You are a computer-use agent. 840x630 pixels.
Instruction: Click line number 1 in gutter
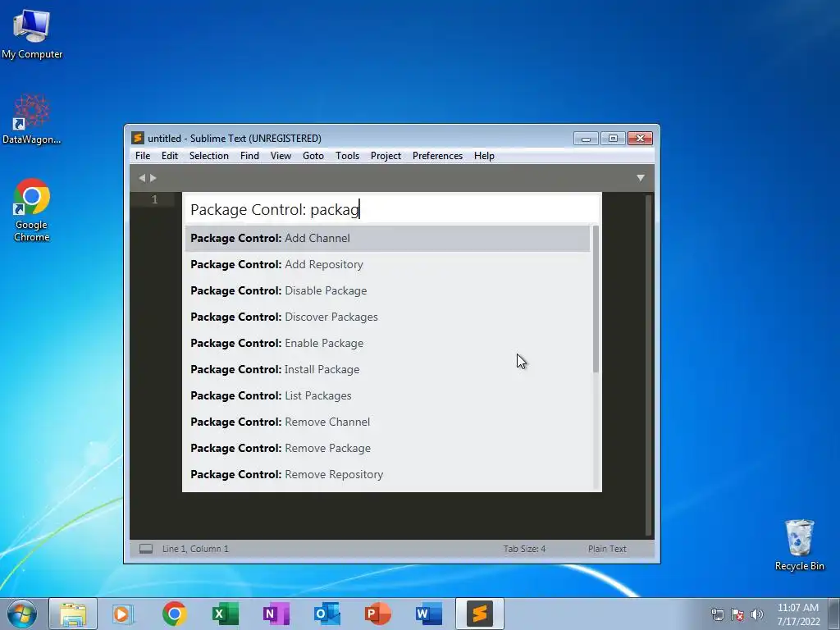[155, 200]
